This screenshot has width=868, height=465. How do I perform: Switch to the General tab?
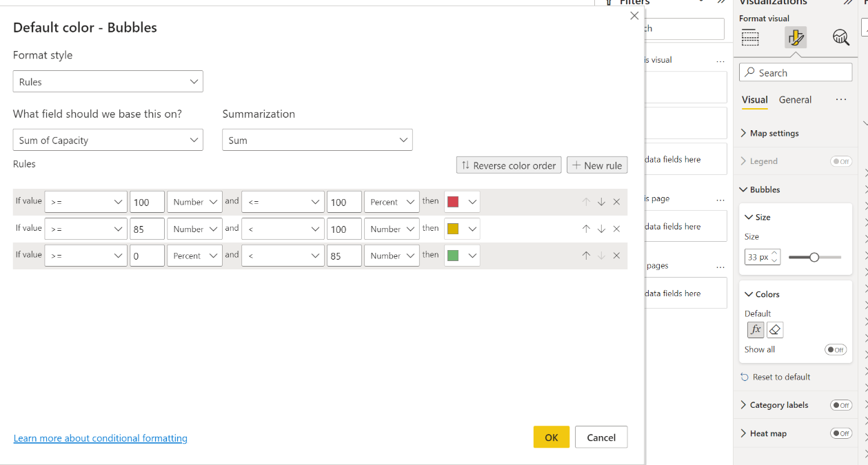(x=795, y=100)
